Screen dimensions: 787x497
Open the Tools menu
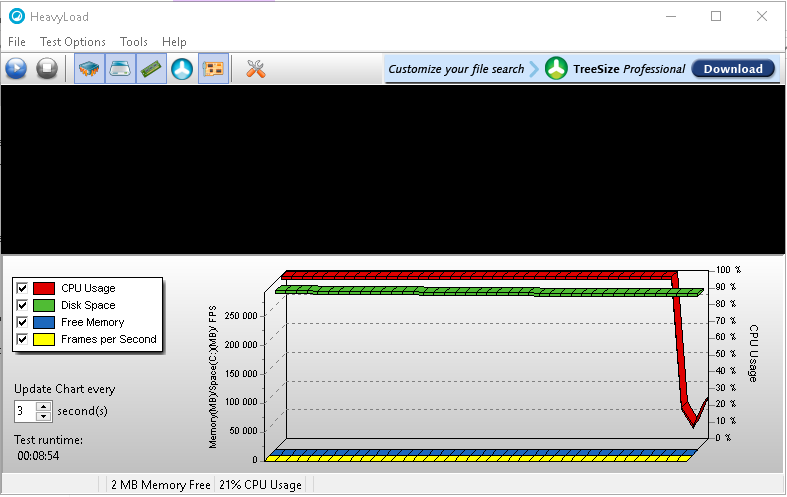click(x=134, y=42)
